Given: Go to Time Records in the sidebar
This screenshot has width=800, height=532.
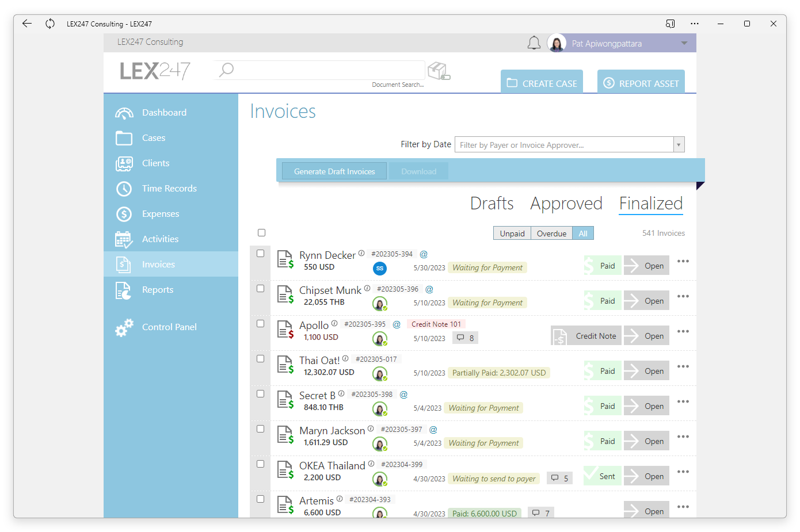Looking at the screenshot, I should click(171, 189).
